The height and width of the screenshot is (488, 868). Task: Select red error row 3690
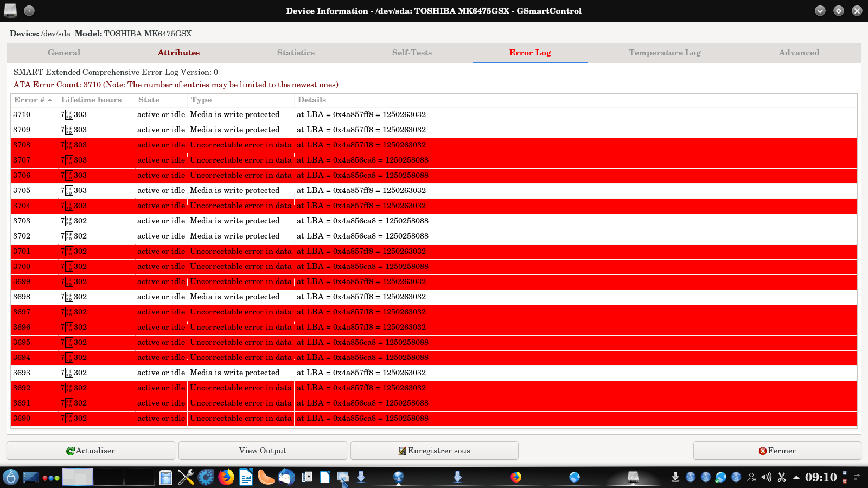(x=434, y=418)
